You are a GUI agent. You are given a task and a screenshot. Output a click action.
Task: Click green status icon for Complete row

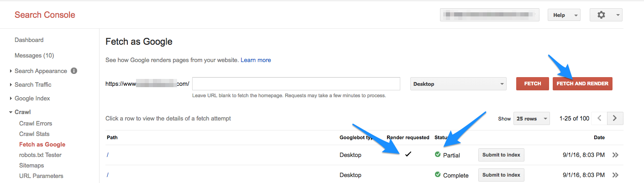pos(438,175)
